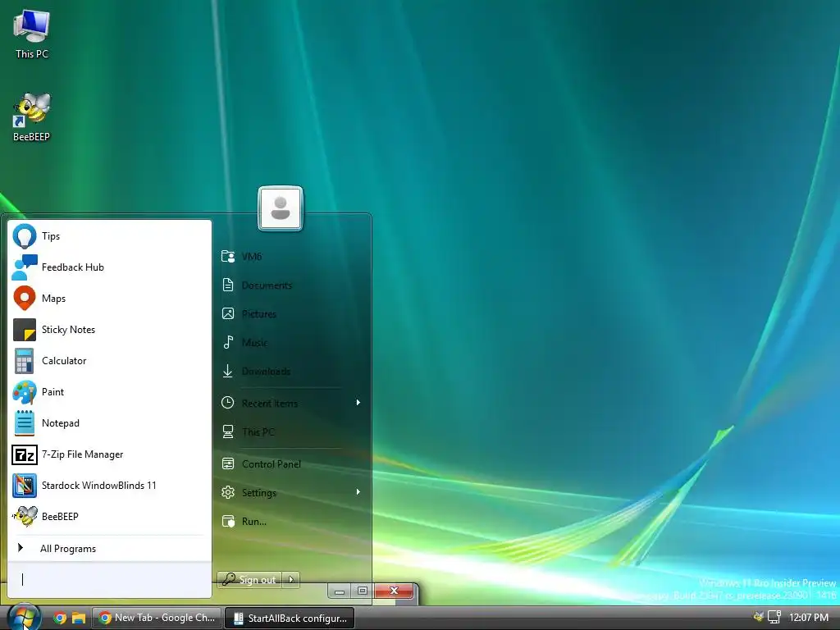Click the Control Panel icon
The image size is (840, 630).
click(x=228, y=464)
